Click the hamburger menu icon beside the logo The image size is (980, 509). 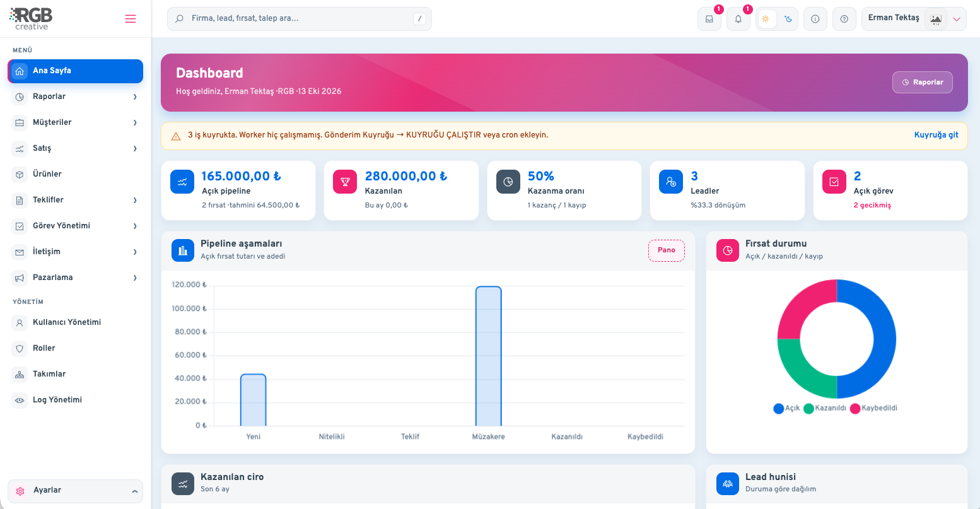pyautogui.click(x=131, y=19)
